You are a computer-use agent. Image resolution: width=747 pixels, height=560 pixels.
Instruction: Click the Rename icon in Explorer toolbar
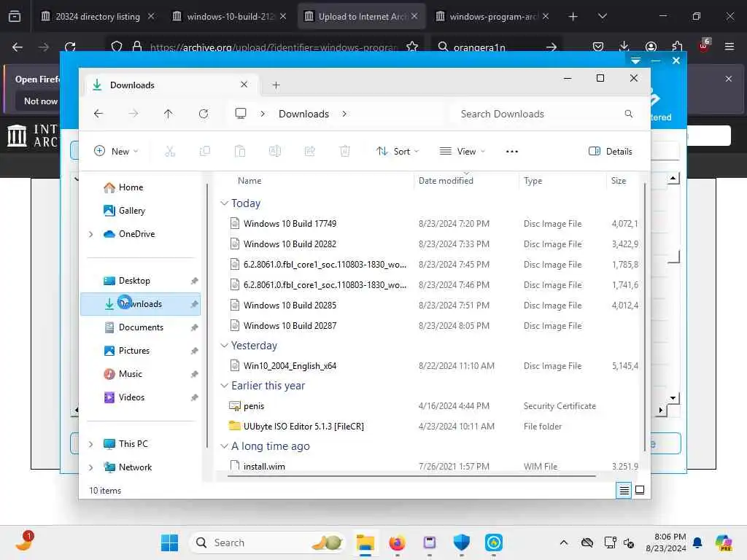(275, 152)
